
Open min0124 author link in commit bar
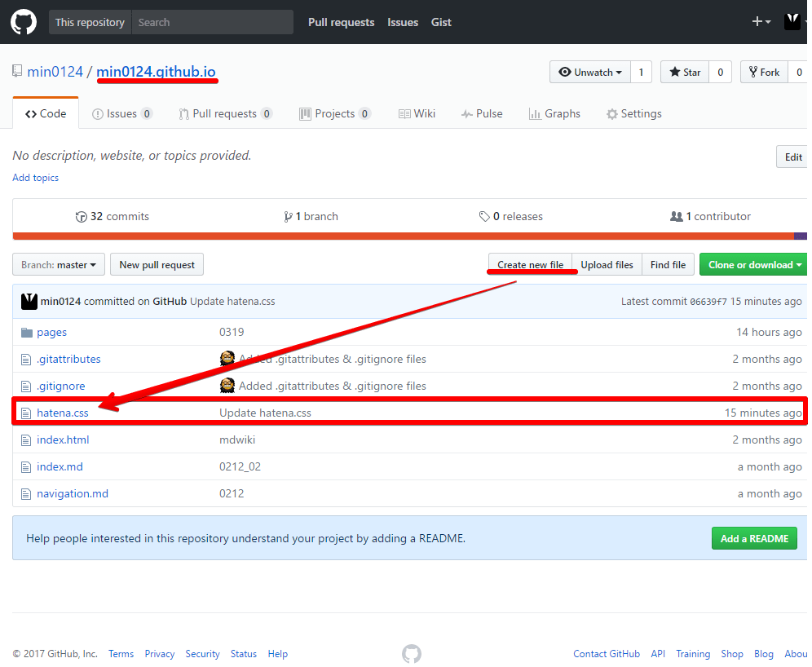point(60,302)
